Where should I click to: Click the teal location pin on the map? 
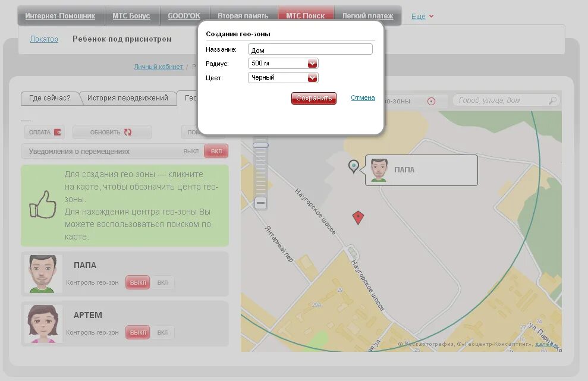[x=353, y=166]
